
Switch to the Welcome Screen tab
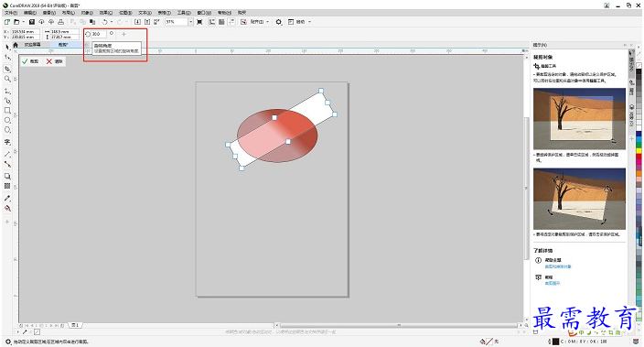[x=32, y=44]
